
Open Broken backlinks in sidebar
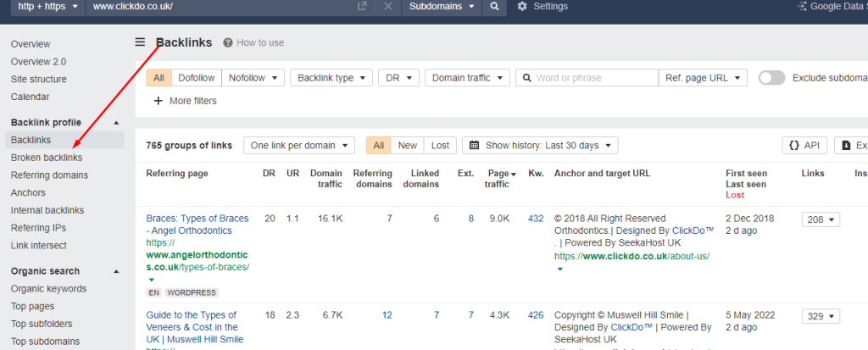47,158
